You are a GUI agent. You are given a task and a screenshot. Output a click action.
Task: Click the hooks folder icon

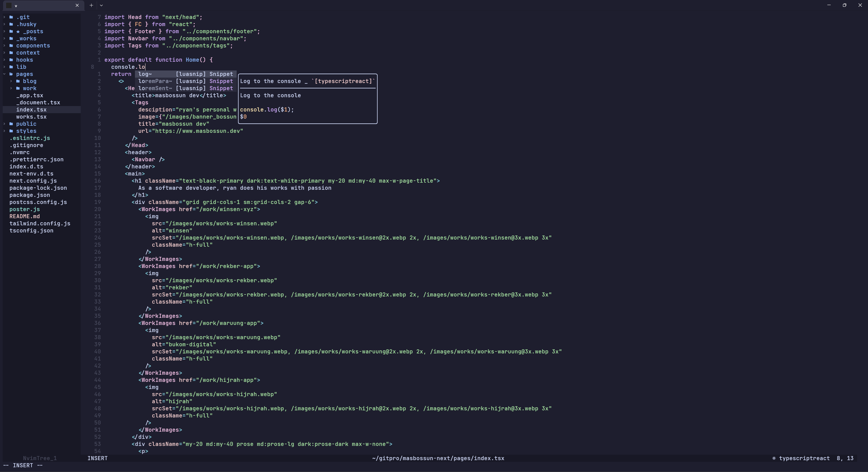click(x=11, y=60)
